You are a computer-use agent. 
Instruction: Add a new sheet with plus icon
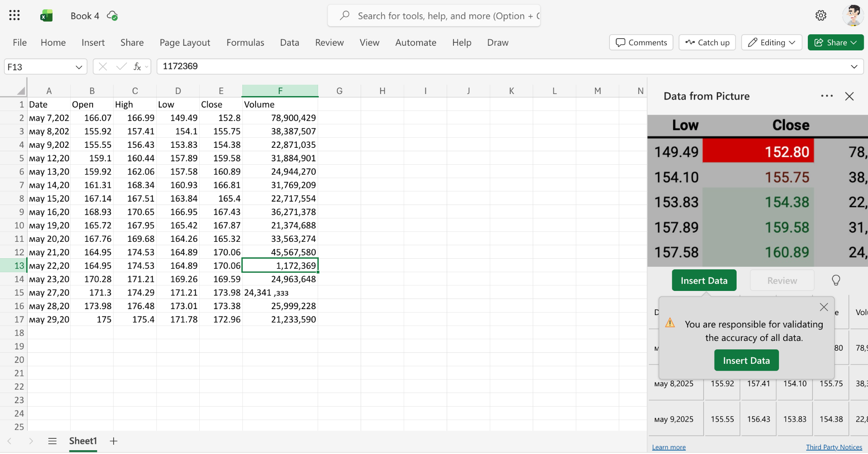click(x=113, y=441)
